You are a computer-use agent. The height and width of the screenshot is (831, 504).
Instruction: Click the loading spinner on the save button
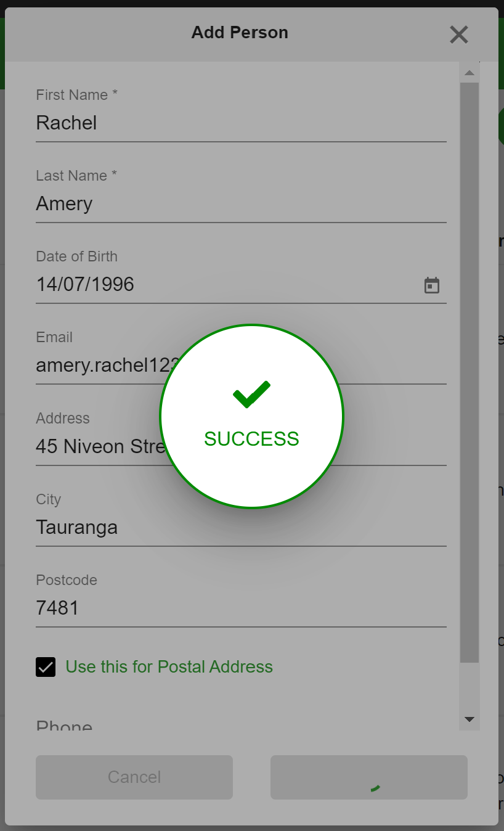pyautogui.click(x=375, y=787)
